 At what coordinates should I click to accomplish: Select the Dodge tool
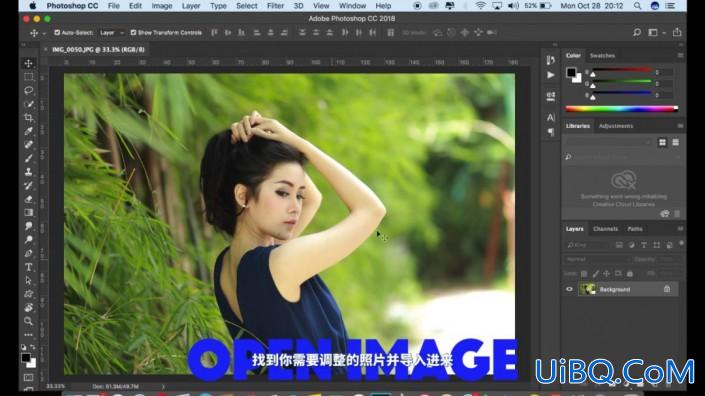click(28, 240)
